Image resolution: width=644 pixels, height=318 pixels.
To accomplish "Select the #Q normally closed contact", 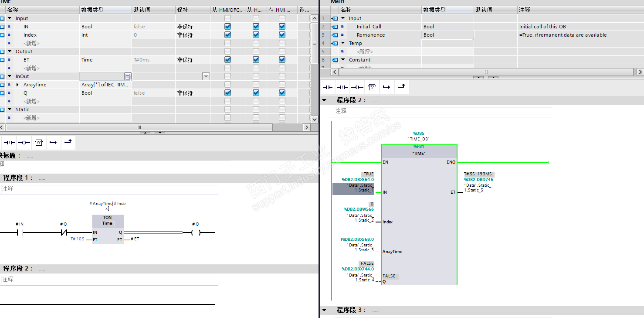I will pyautogui.click(x=64, y=233).
